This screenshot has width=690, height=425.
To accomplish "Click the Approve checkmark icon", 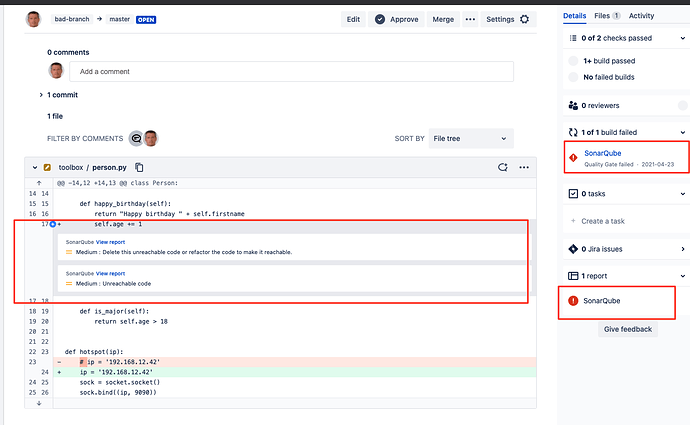I will 380,19.
